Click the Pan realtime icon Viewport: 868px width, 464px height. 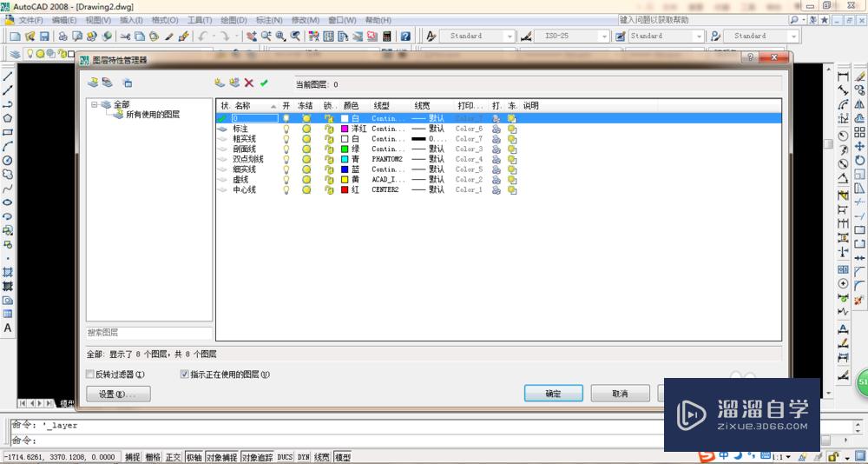click(252, 36)
